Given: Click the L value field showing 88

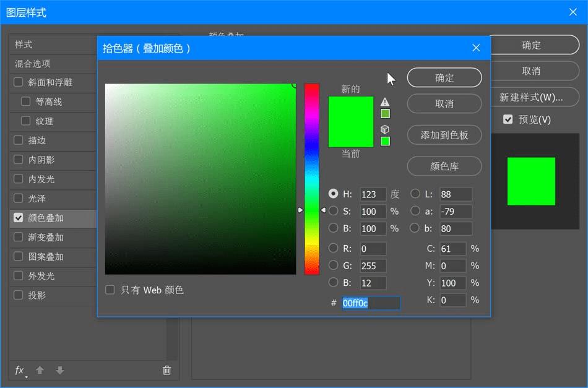Looking at the screenshot, I should (456, 194).
